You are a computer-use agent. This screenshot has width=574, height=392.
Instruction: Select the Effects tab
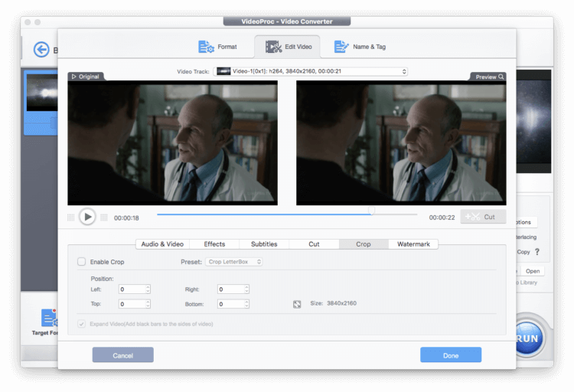(214, 244)
